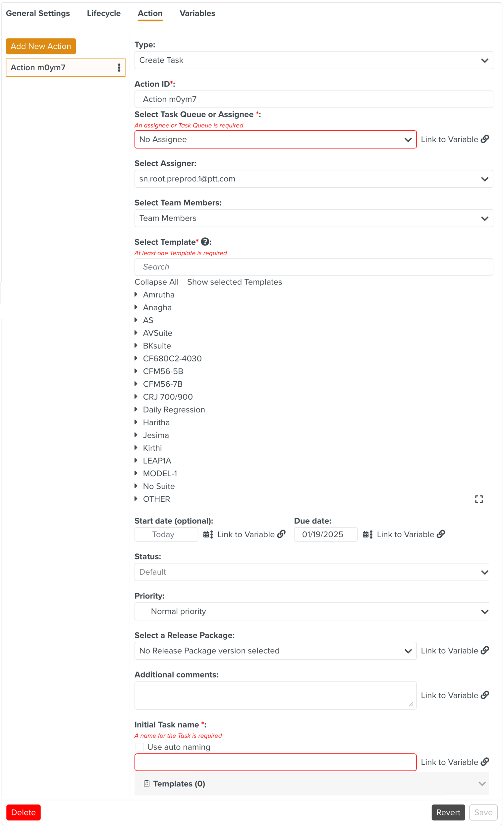Image resolution: width=504 pixels, height=829 pixels.
Task: Click link icon beside Release Package dropdown
Action: tap(484, 650)
